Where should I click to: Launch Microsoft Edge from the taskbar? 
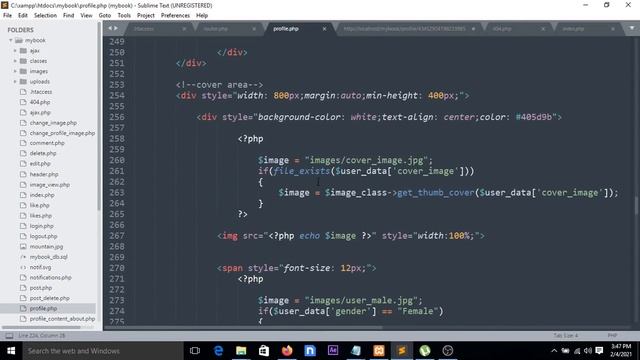pos(218,351)
